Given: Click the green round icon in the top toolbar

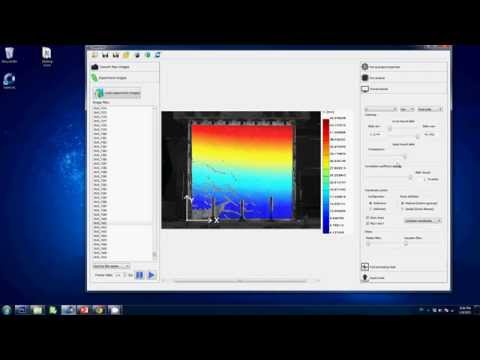Looking at the screenshot, I should pyautogui.click(x=148, y=55).
